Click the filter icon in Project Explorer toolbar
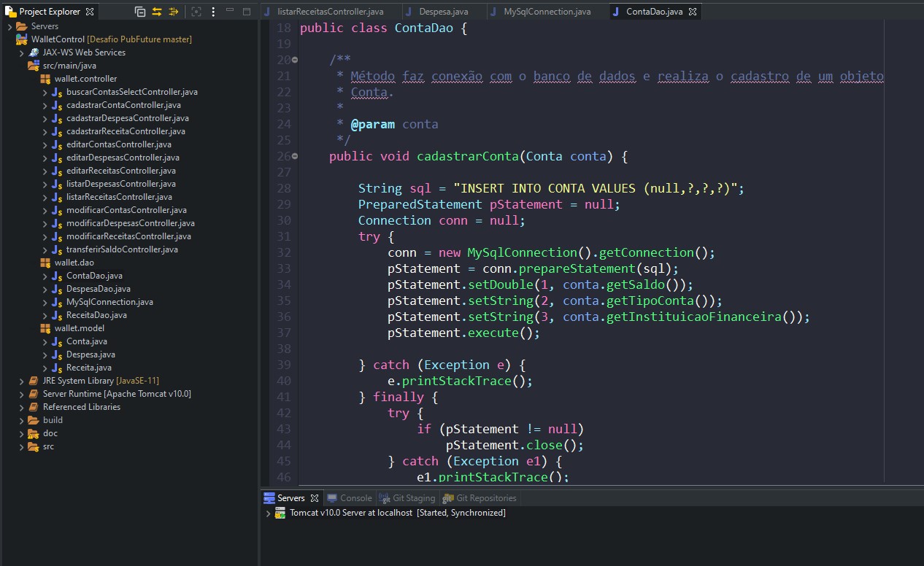 pyautogui.click(x=173, y=12)
